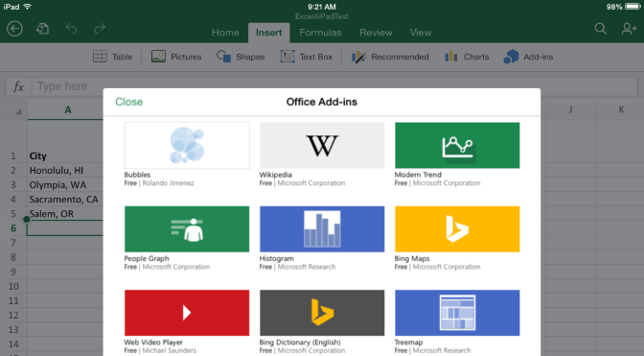Select the Bing Maps add-in tile
This screenshot has width=644, height=356.
tap(457, 229)
